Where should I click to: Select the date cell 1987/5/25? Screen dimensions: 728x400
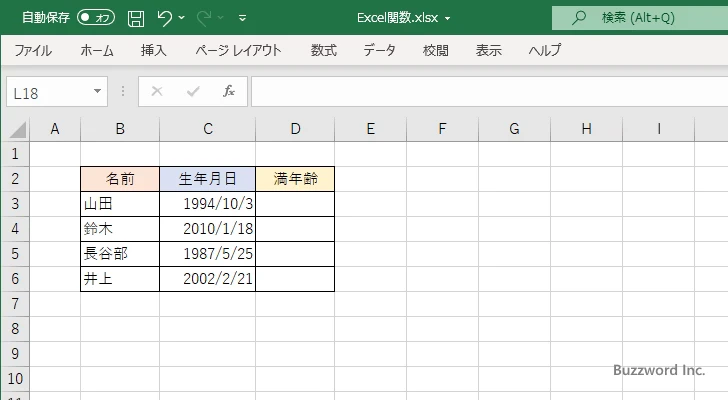click(208, 254)
